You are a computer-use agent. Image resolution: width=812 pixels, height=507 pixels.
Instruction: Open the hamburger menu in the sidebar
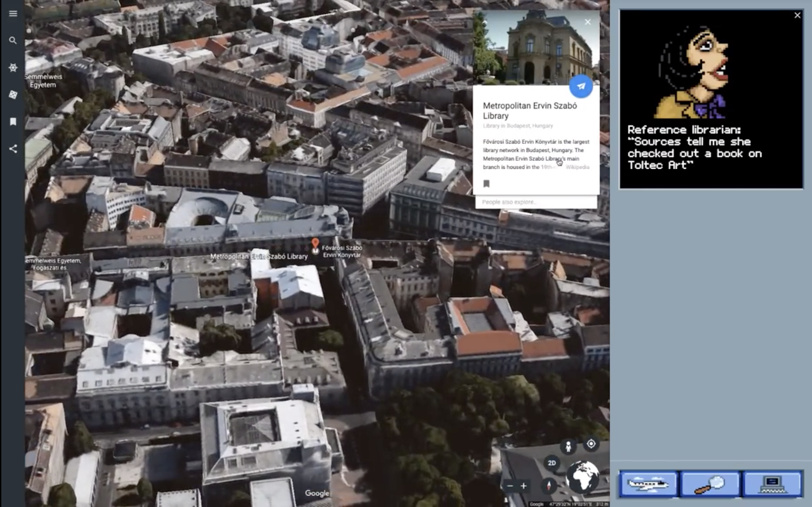point(13,14)
